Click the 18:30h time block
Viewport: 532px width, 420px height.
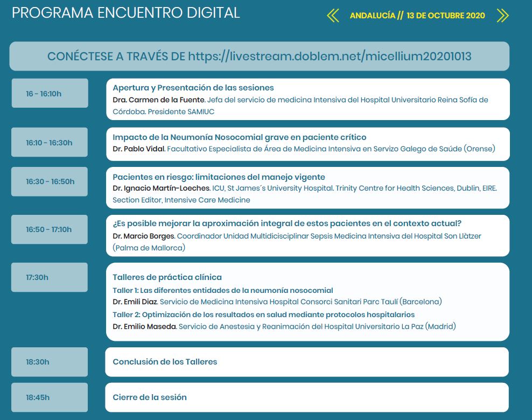pyautogui.click(x=49, y=362)
